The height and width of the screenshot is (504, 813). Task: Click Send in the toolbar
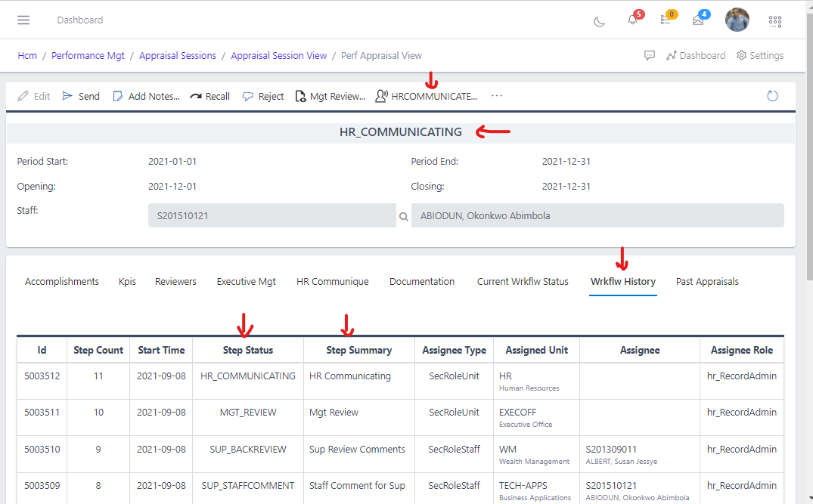click(x=81, y=96)
